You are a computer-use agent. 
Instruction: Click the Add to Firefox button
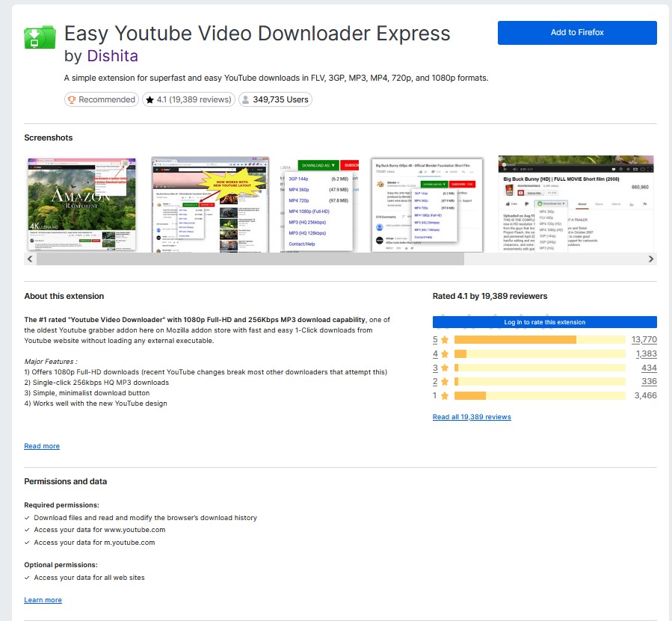pyautogui.click(x=577, y=33)
